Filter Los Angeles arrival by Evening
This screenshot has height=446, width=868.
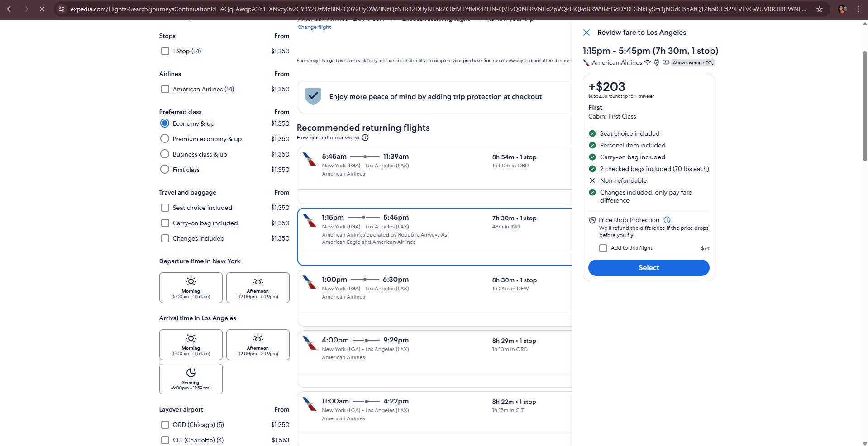click(x=191, y=379)
